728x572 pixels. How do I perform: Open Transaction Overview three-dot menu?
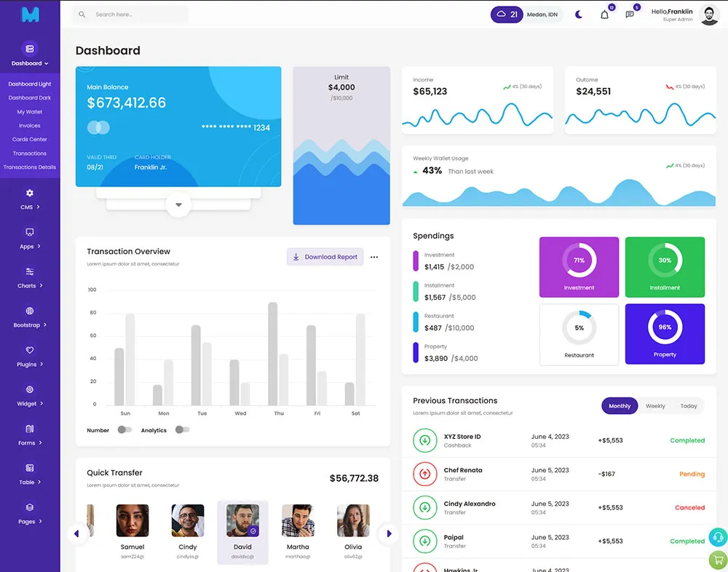[374, 257]
